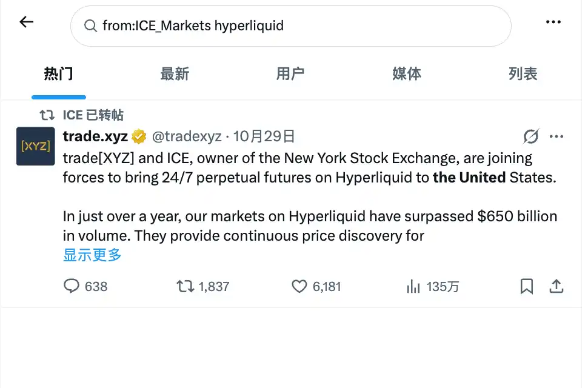Share the post via upload icon

[x=556, y=286]
